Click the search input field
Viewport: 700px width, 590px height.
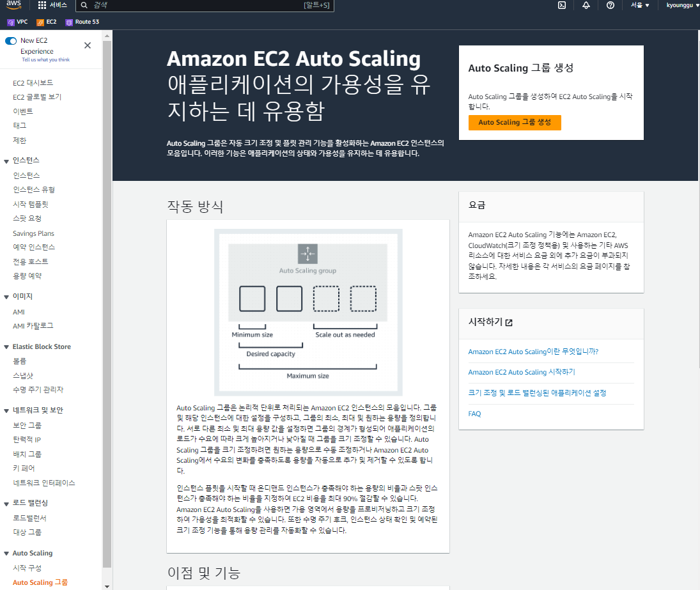click(x=205, y=5)
